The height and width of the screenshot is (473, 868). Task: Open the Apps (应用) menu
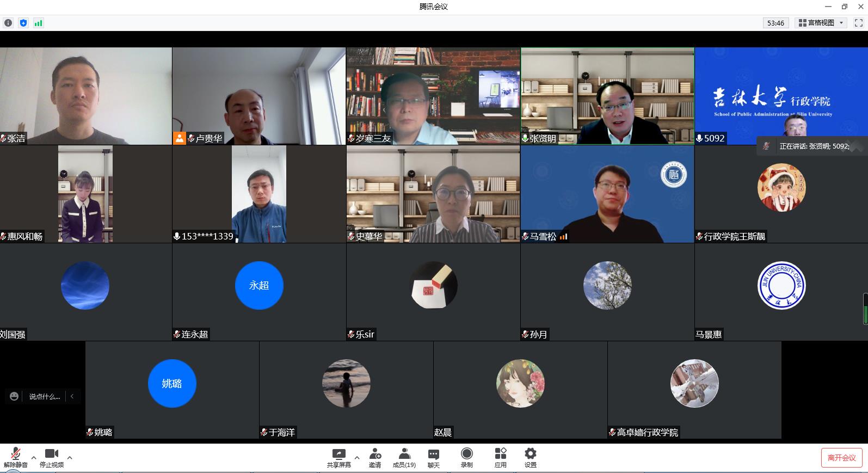pyautogui.click(x=500, y=458)
